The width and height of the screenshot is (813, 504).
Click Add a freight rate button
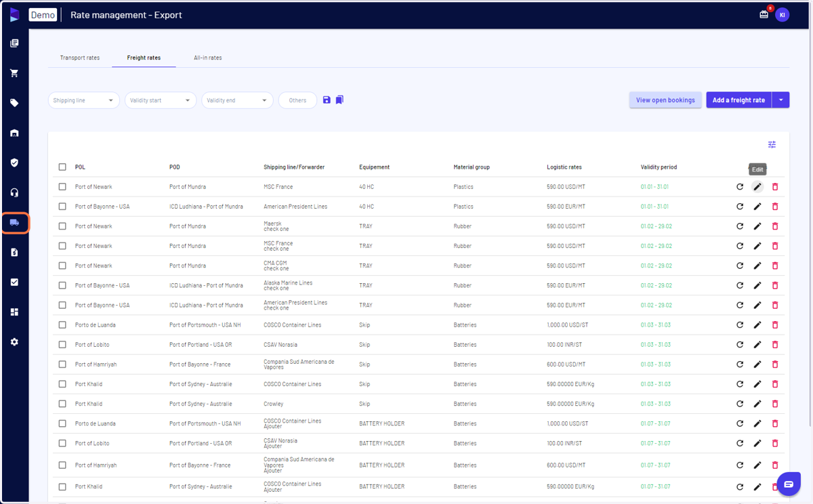(738, 100)
